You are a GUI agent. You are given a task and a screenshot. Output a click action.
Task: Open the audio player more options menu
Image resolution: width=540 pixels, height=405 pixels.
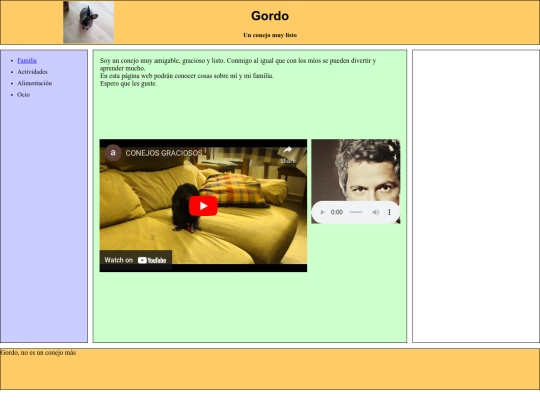point(390,212)
